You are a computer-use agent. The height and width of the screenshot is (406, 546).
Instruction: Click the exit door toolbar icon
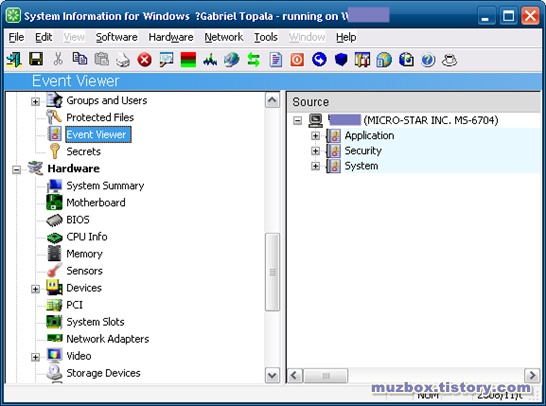(x=14, y=60)
